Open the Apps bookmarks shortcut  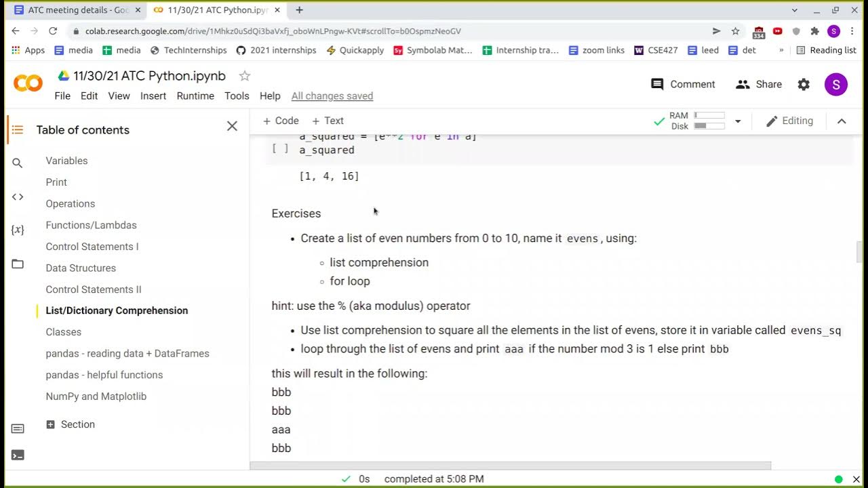click(x=28, y=50)
